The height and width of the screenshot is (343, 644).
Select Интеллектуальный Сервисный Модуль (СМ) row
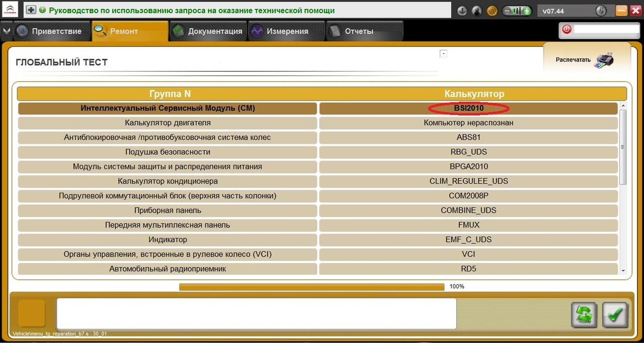(168, 108)
